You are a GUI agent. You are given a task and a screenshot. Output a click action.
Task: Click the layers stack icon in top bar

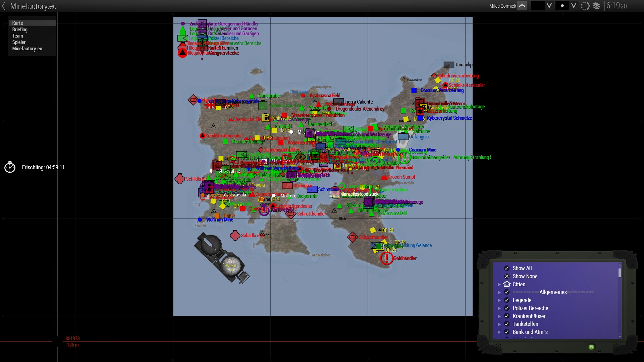pyautogui.click(x=596, y=6)
